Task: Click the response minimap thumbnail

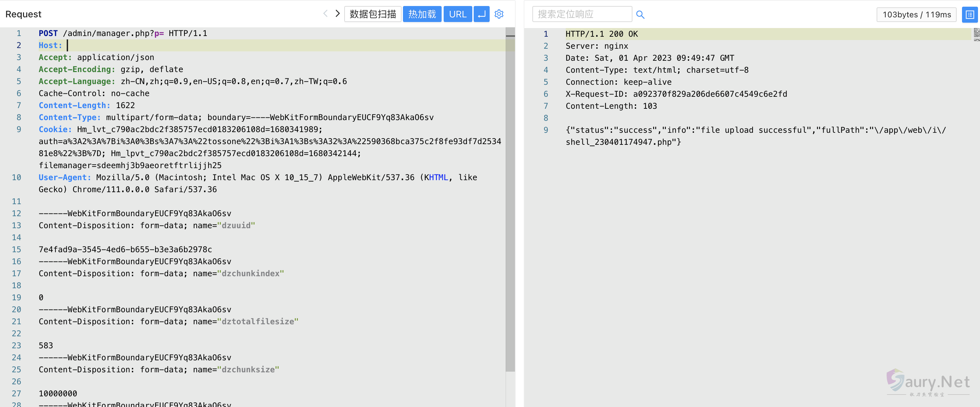Action: click(x=976, y=34)
